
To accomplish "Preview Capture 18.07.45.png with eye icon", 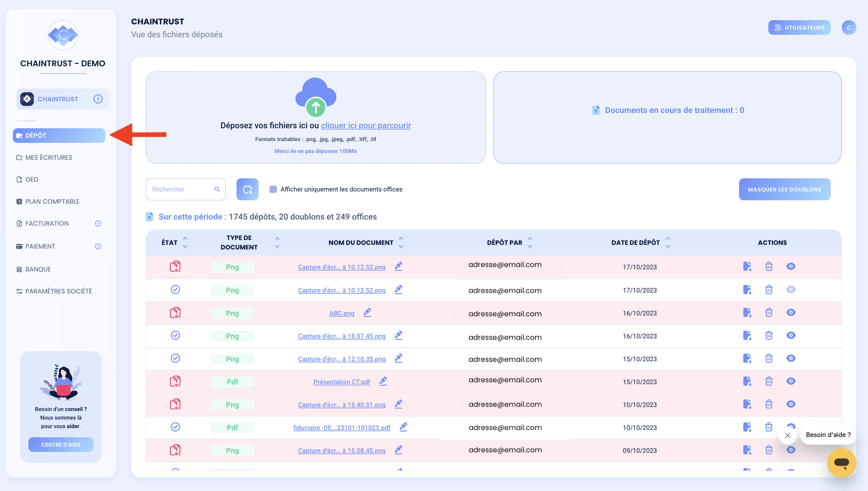I will point(791,335).
